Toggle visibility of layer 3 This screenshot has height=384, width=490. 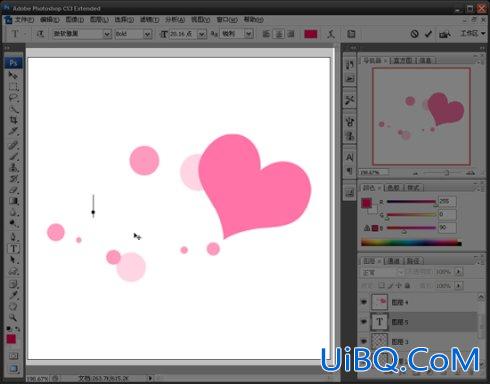[364, 341]
